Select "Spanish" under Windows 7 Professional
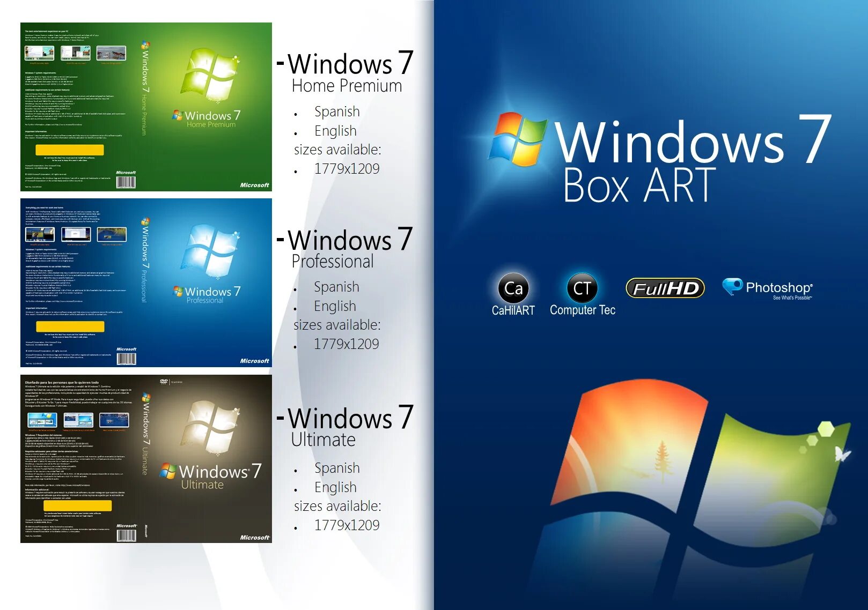 click(336, 287)
